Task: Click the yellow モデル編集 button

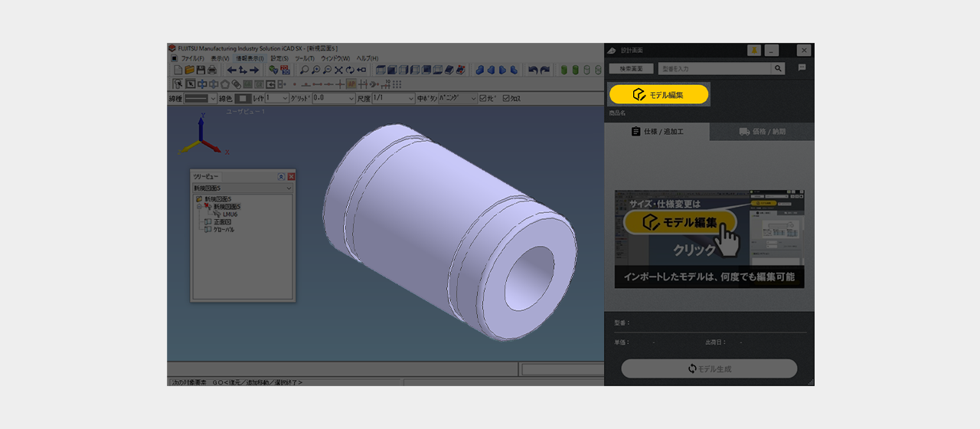Action: point(658,94)
